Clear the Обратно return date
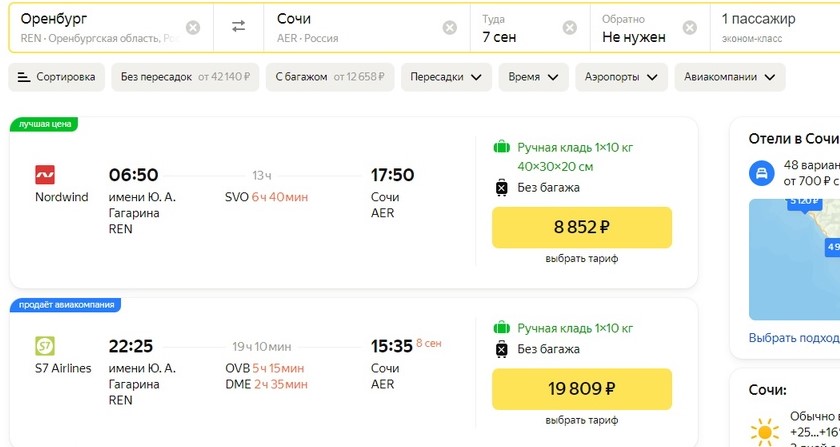Image resolution: width=840 pixels, height=447 pixels. [x=689, y=28]
